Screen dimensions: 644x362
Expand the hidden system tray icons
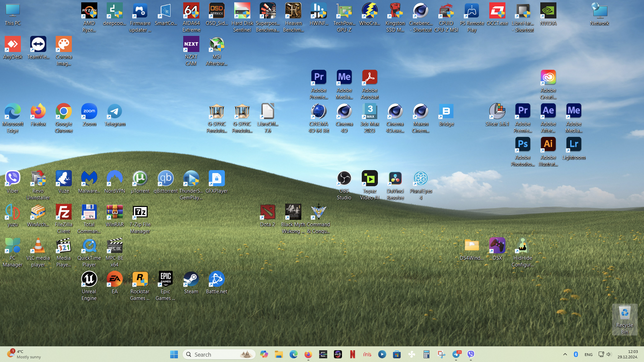click(x=565, y=354)
